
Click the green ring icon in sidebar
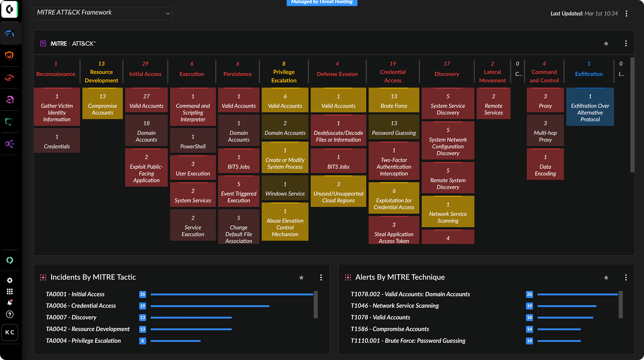[x=10, y=260]
